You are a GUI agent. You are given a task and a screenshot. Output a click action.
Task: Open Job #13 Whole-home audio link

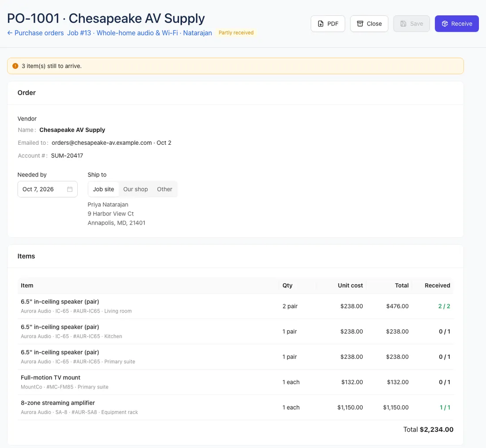point(140,33)
